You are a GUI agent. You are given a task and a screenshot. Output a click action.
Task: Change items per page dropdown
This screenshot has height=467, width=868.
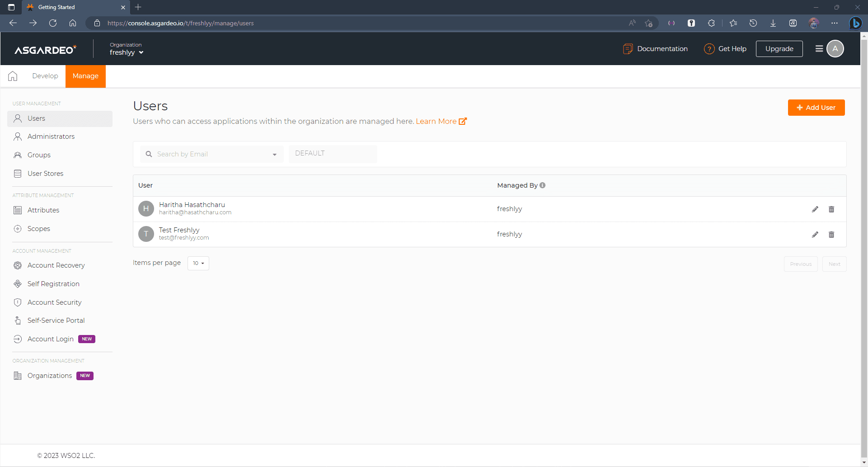198,263
